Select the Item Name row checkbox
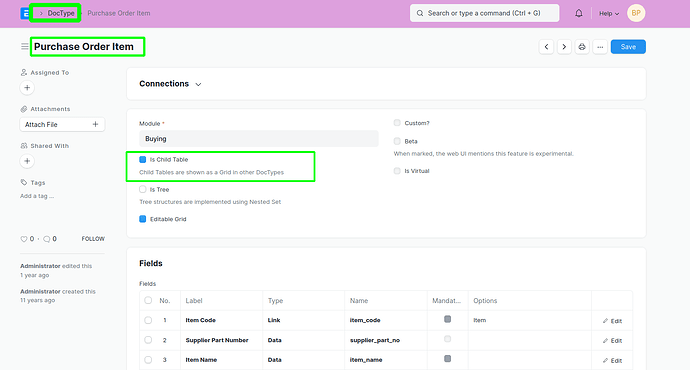The width and height of the screenshot is (690, 370). pyautogui.click(x=148, y=359)
